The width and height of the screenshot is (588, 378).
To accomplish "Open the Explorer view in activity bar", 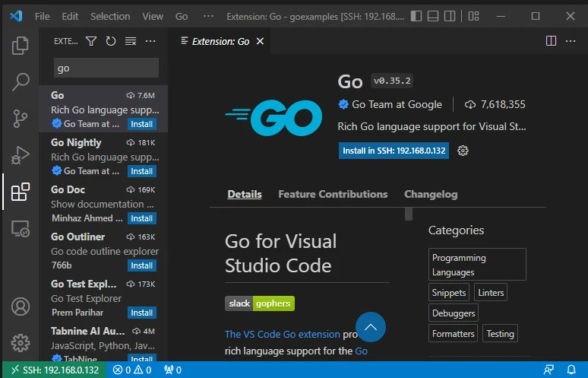I will (21, 46).
